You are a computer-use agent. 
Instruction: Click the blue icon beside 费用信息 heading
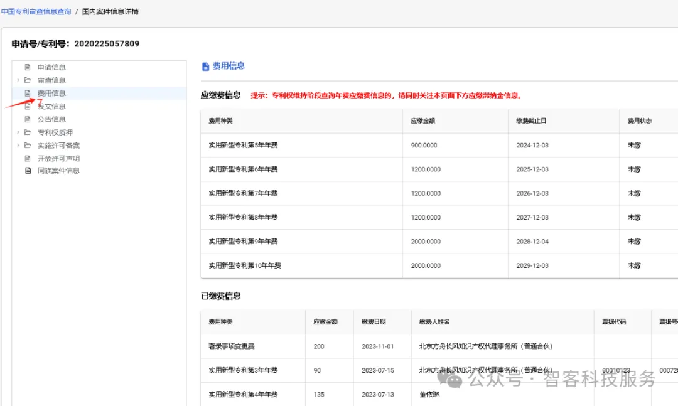[205, 66]
